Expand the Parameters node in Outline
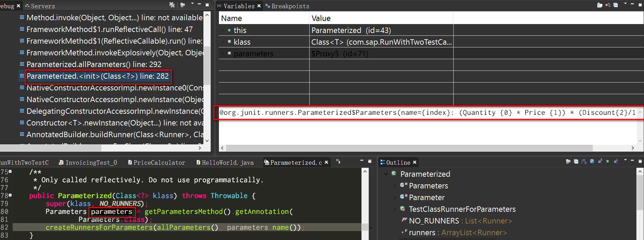644x240 pixels. click(x=395, y=186)
